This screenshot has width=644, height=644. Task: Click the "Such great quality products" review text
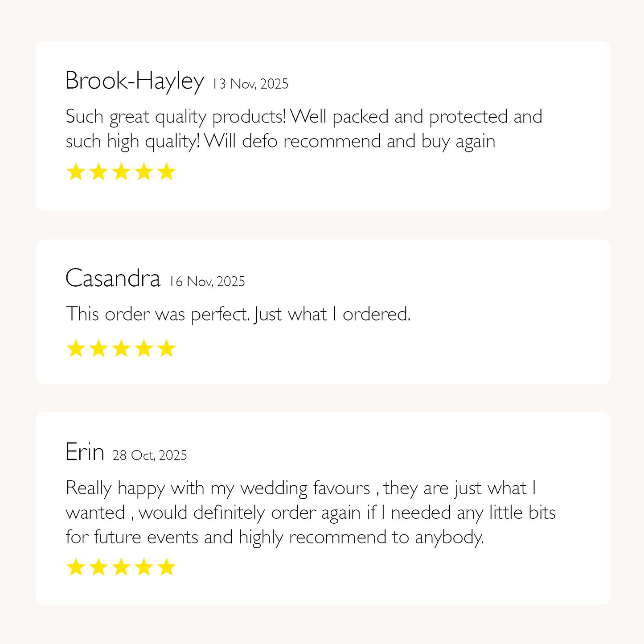point(303,129)
